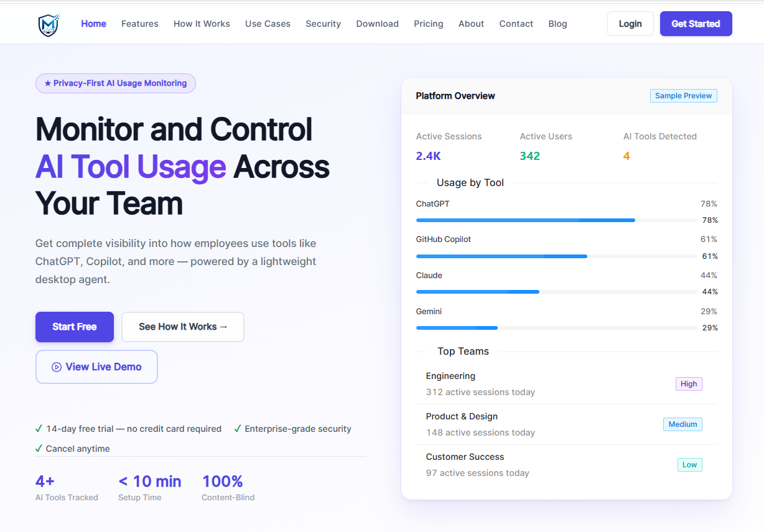The height and width of the screenshot is (532, 764).
Task: Click the Privacy-First AI Usage Monitoring badge
Action: tap(116, 83)
